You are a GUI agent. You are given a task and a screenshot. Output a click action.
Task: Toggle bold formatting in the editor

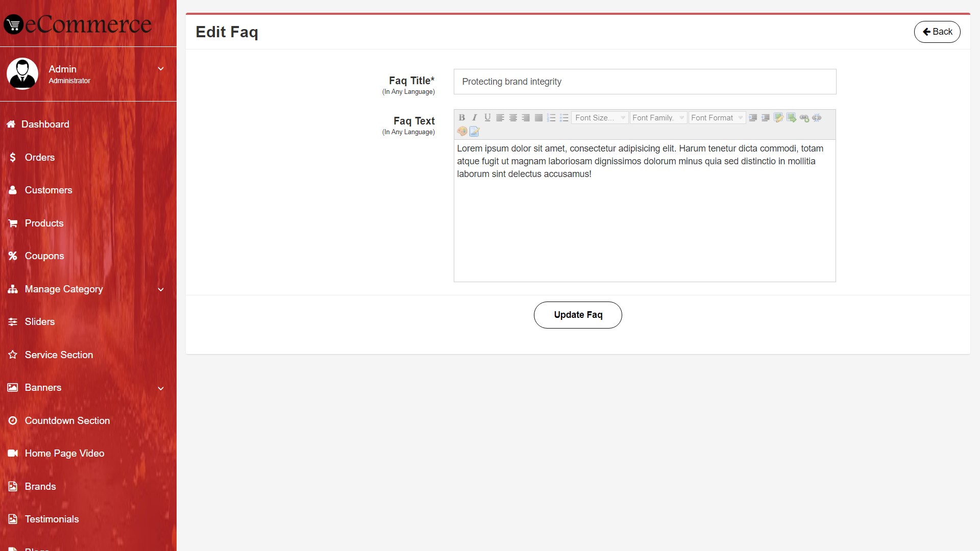click(461, 118)
